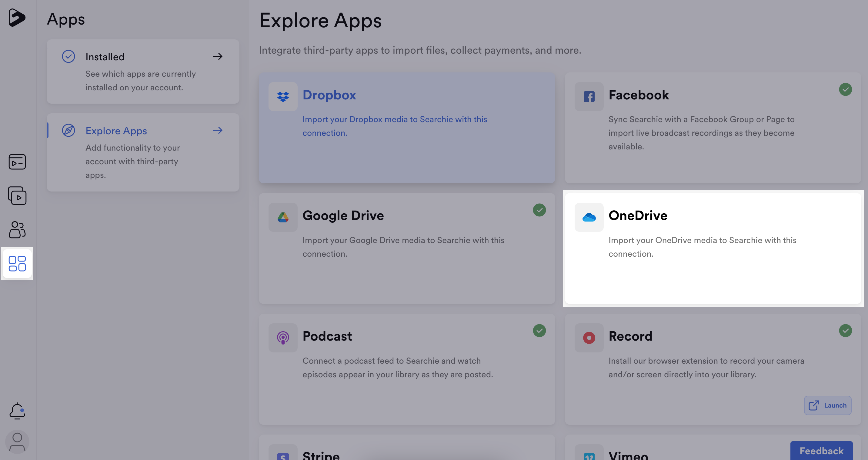Click Record's green installed checkmark
The height and width of the screenshot is (460, 868).
point(846,331)
